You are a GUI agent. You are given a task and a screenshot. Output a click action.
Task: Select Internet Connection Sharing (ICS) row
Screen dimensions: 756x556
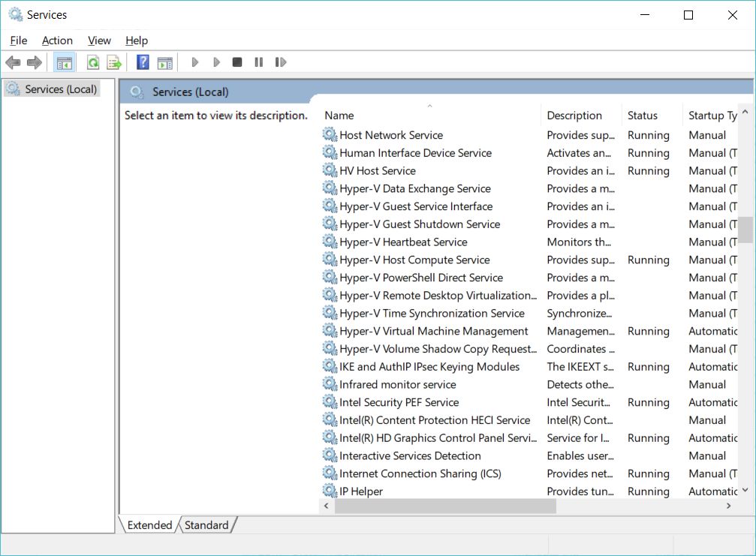pyautogui.click(x=529, y=473)
